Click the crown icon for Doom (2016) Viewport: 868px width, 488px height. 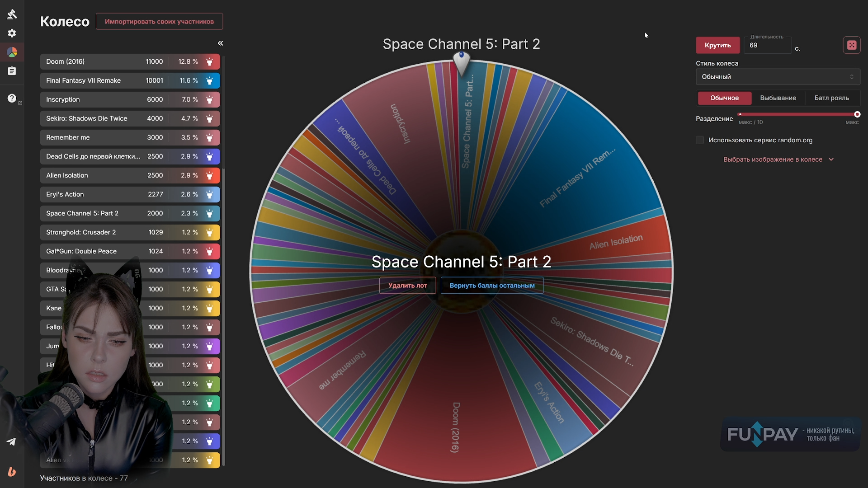tap(209, 61)
